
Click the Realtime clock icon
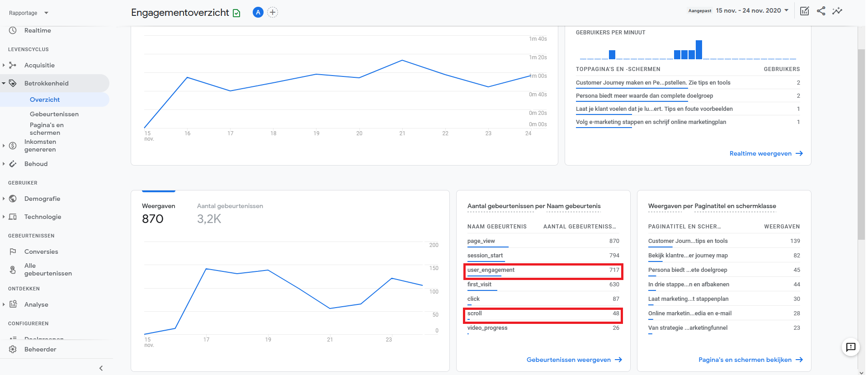click(x=13, y=30)
